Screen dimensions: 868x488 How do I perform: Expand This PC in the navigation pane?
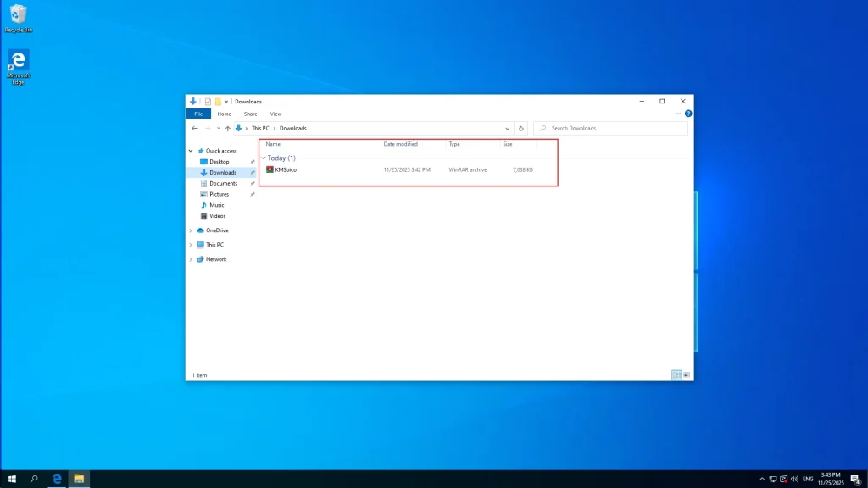coord(190,244)
